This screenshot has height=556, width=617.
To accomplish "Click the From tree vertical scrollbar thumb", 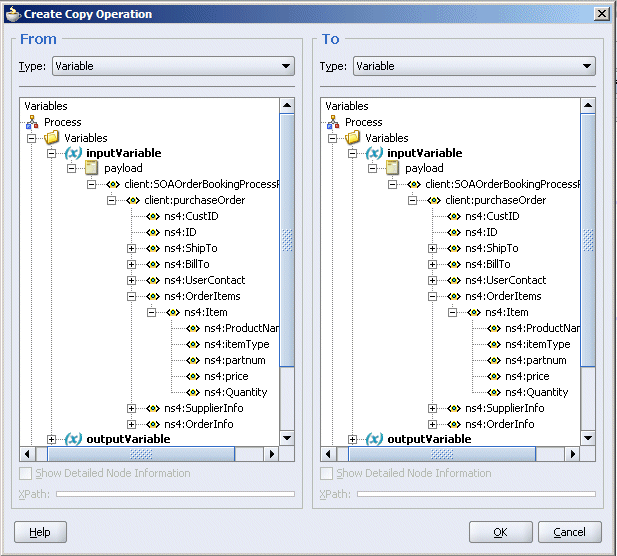I will pyautogui.click(x=287, y=240).
